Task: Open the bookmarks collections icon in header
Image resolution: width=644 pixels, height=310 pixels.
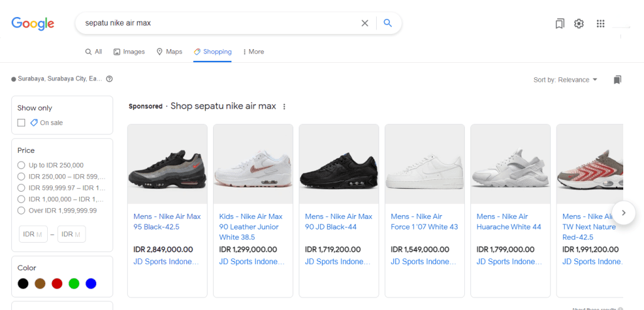Action: tap(560, 24)
